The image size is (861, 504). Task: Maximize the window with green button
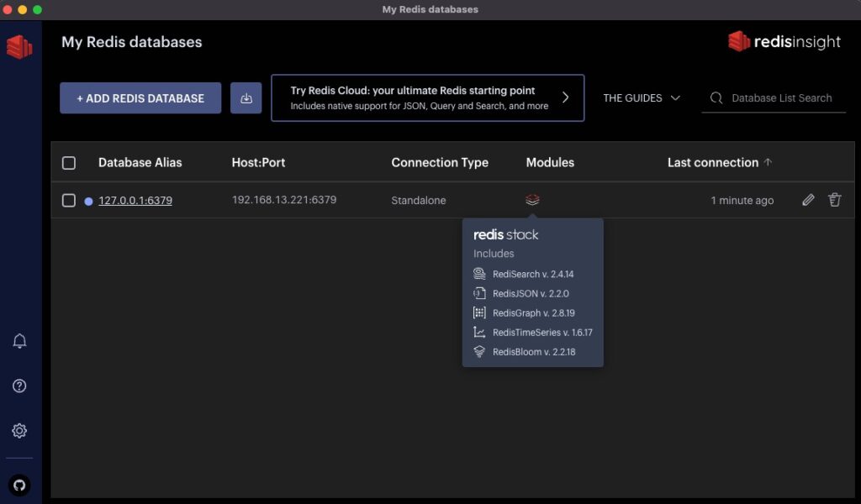point(37,9)
